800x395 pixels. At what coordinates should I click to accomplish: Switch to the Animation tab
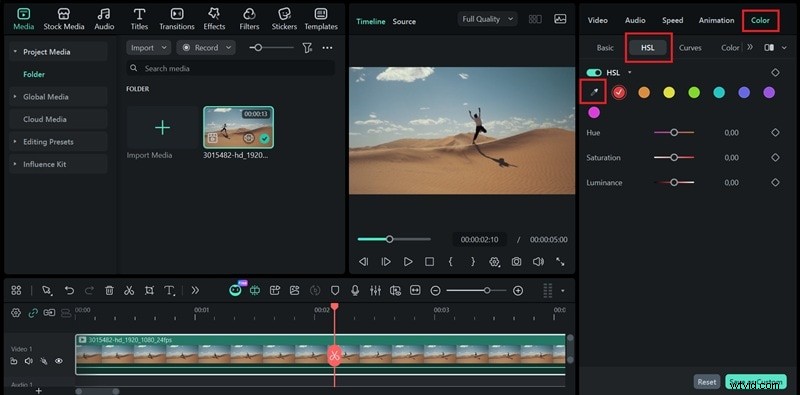tap(716, 20)
